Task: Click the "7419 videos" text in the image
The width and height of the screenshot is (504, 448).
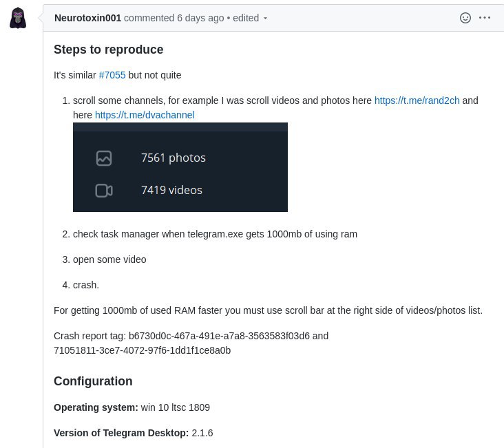Action: [171, 190]
